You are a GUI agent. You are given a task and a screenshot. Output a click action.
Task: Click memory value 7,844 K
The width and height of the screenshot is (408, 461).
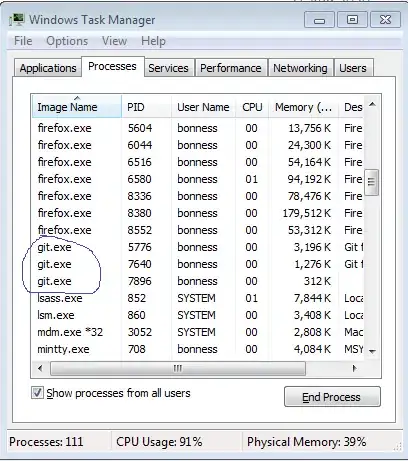point(312,298)
